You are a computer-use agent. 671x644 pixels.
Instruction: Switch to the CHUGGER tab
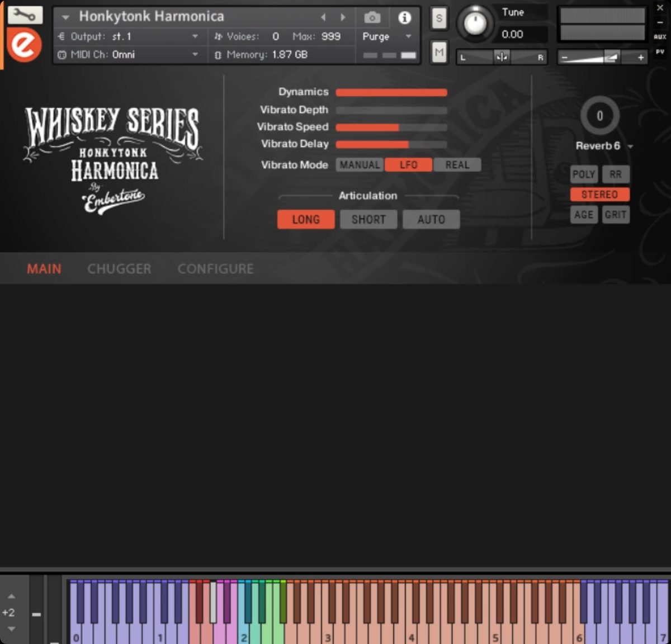pos(119,269)
